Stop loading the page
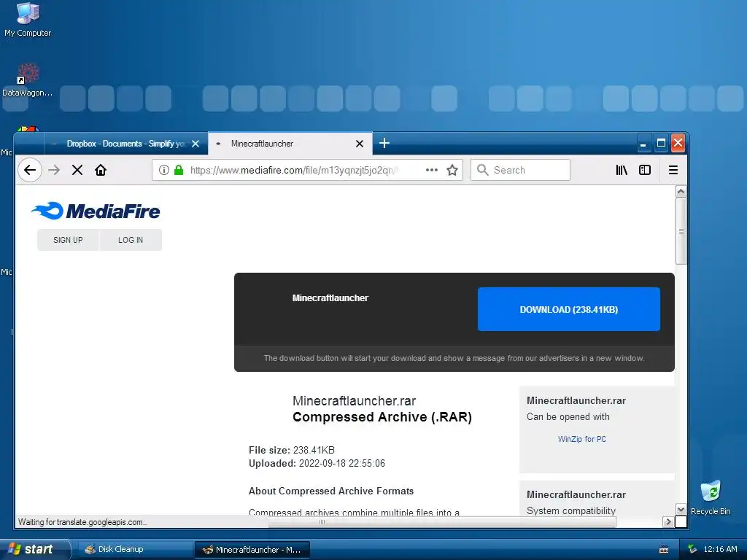Screen dimensions: 747x560 (x=77, y=170)
